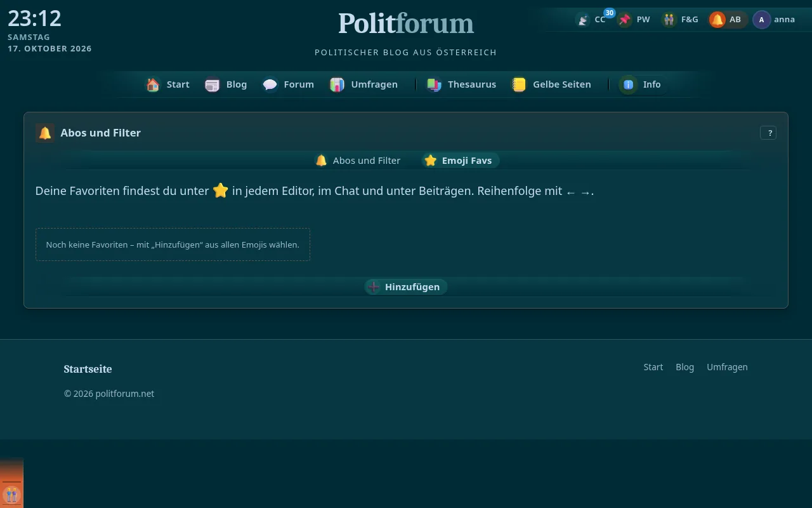
Task: Click the Deine Favoriten findest du description
Action: [315, 190]
